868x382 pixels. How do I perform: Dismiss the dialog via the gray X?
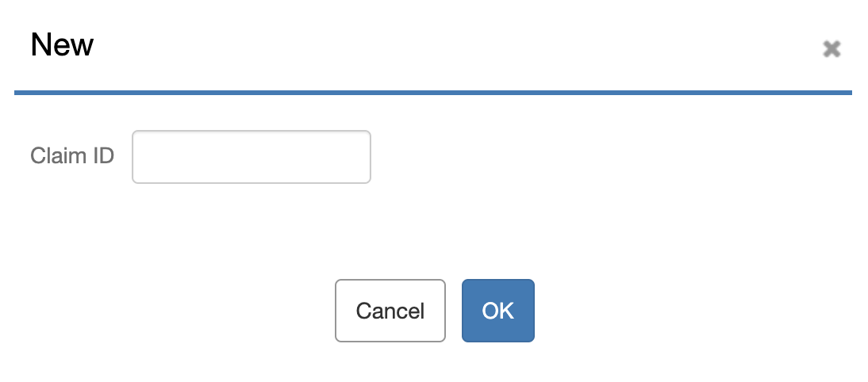point(832,49)
